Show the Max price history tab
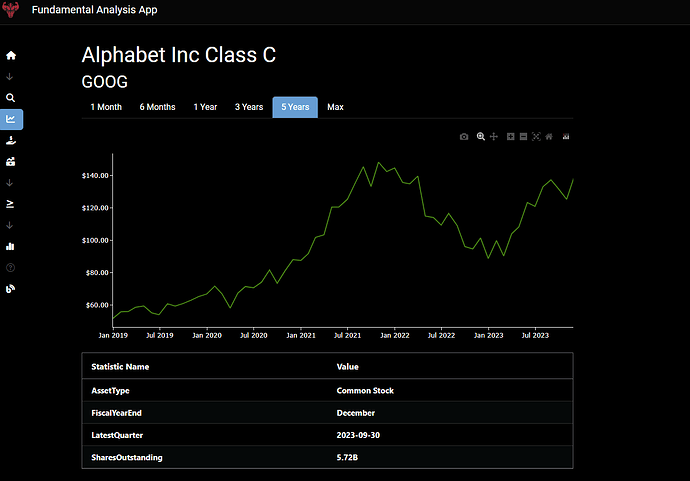The width and height of the screenshot is (690, 481). point(335,107)
